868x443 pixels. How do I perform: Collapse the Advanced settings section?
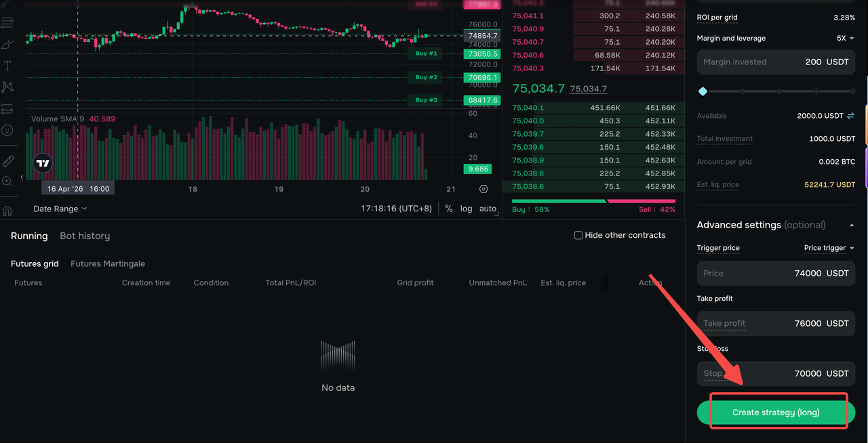pos(852,225)
